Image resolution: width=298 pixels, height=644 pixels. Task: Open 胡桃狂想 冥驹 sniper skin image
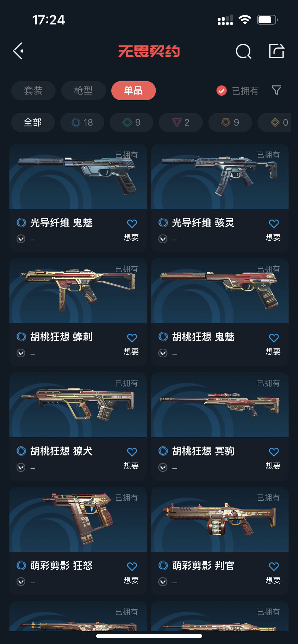click(220, 405)
